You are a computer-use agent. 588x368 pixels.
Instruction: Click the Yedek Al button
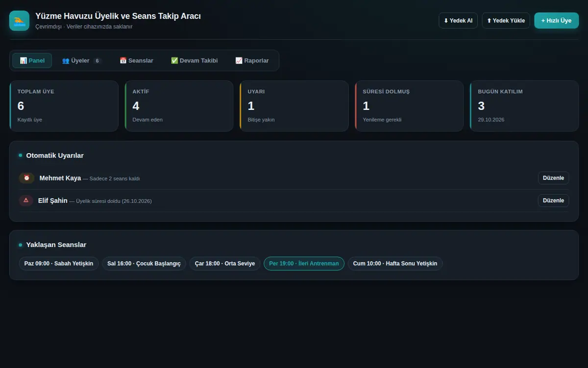[458, 21]
